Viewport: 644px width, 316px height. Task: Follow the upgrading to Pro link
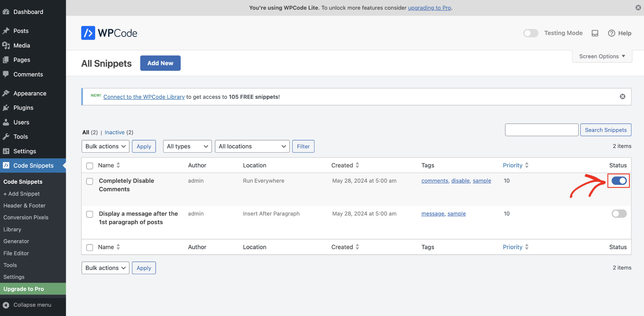(429, 8)
